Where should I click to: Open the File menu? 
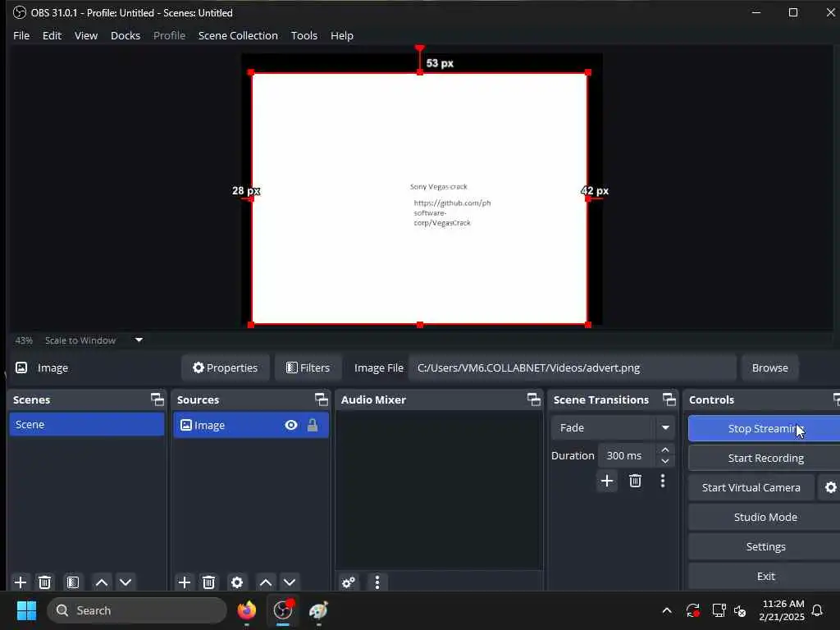[21, 35]
